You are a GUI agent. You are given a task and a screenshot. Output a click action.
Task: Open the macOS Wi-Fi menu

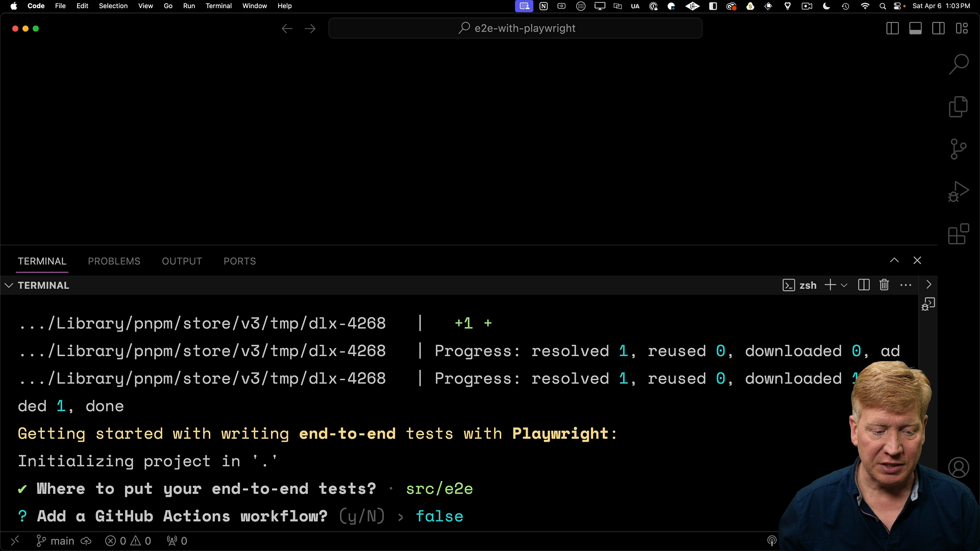(x=865, y=6)
